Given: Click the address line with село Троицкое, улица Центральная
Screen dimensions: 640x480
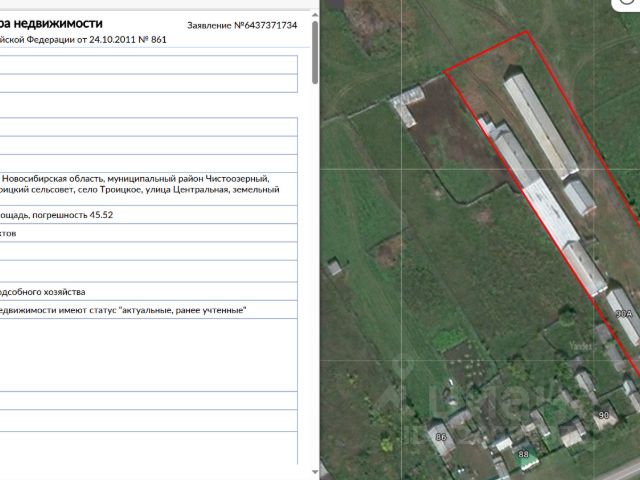Looking at the screenshot, I should 140,189.
